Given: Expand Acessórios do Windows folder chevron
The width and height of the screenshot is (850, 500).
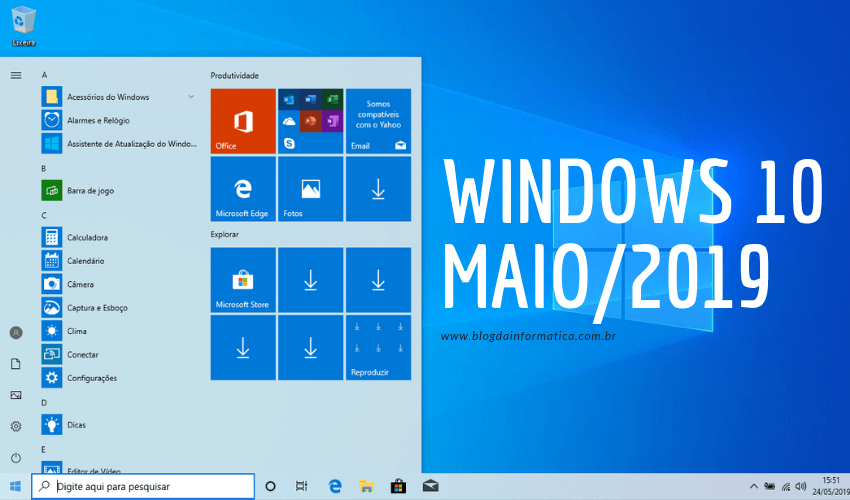Looking at the screenshot, I should click(191, 97).
